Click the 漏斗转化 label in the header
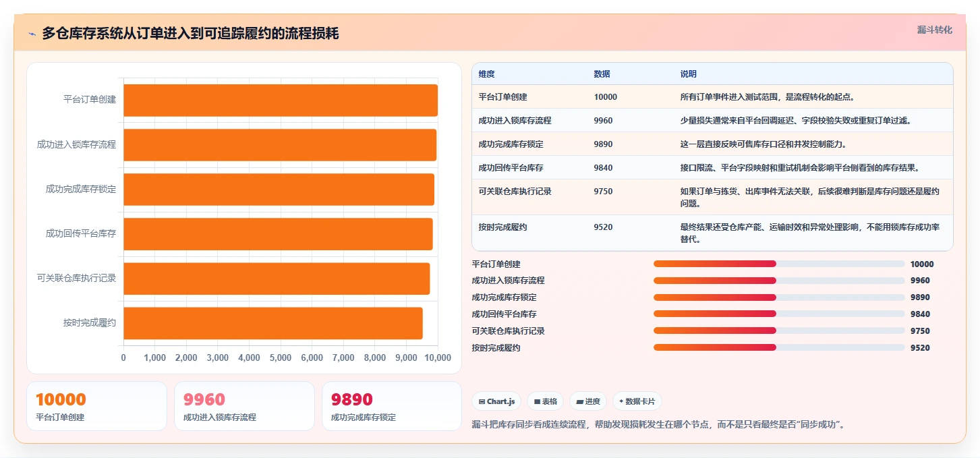 (x=934, y=30)
